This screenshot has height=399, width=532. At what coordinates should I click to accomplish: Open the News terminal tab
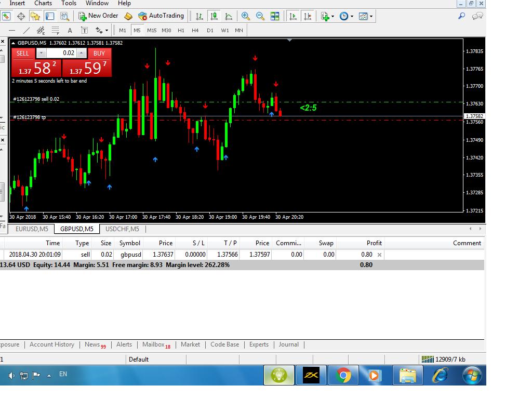[x=95, y=345]
